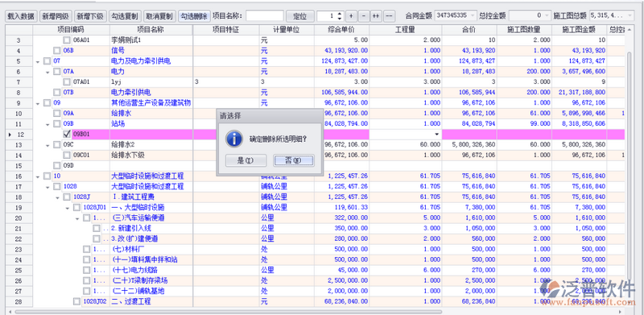Click the 项目编码 column header

(x=71, y=30)
